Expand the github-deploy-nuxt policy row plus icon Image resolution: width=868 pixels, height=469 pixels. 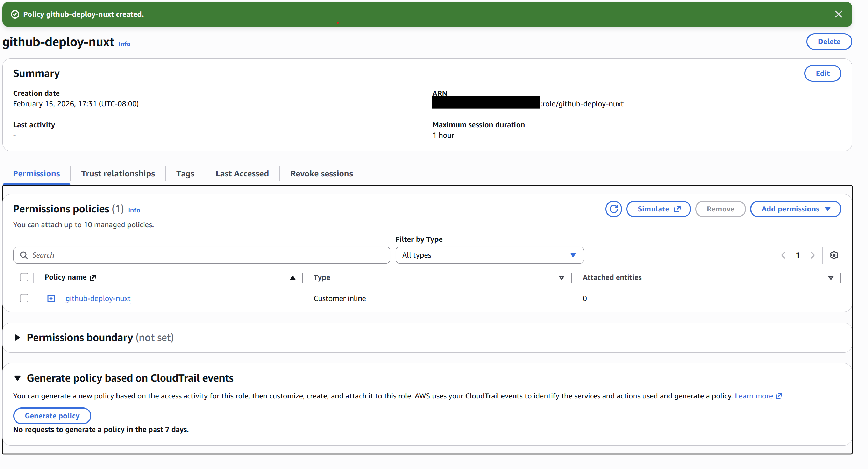[x=51, y=298]
